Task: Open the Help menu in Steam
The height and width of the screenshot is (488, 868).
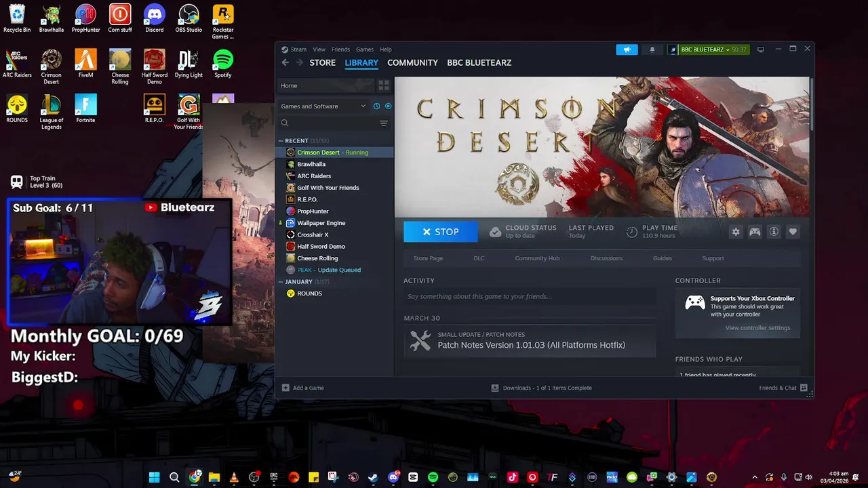Action: [x=386, y=49]
